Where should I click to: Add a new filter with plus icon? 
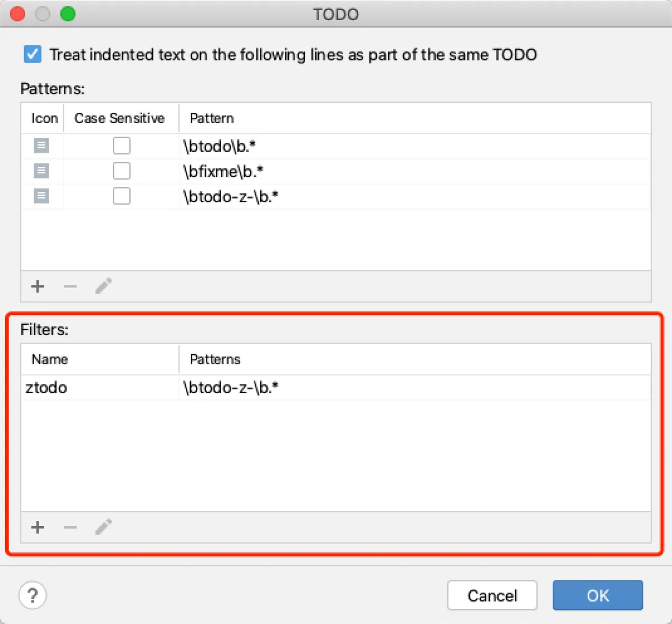[38, 527]
